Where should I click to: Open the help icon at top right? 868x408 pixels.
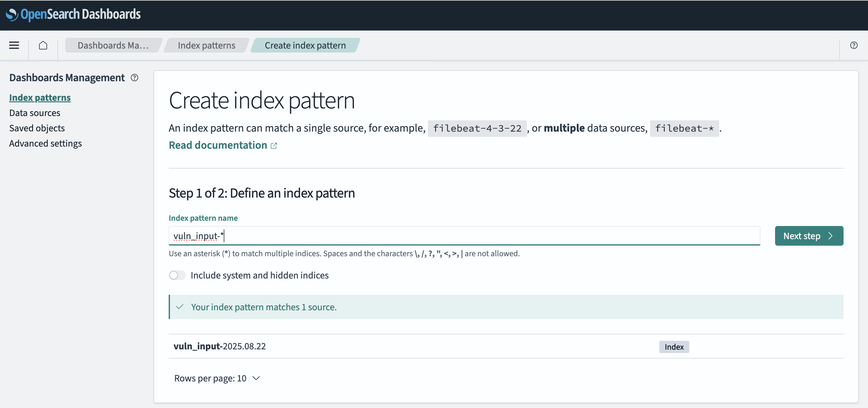[854, 45]
